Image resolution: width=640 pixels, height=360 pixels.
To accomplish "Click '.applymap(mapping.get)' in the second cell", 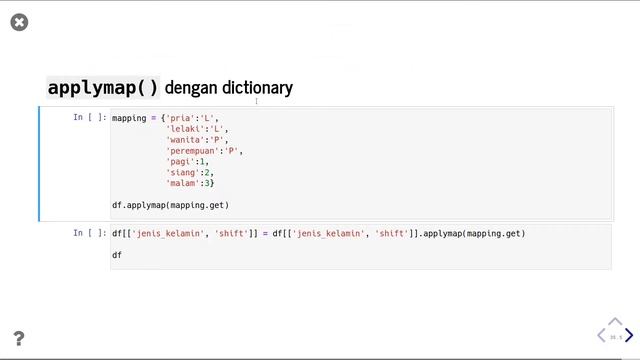I will (x=472, y=233).
